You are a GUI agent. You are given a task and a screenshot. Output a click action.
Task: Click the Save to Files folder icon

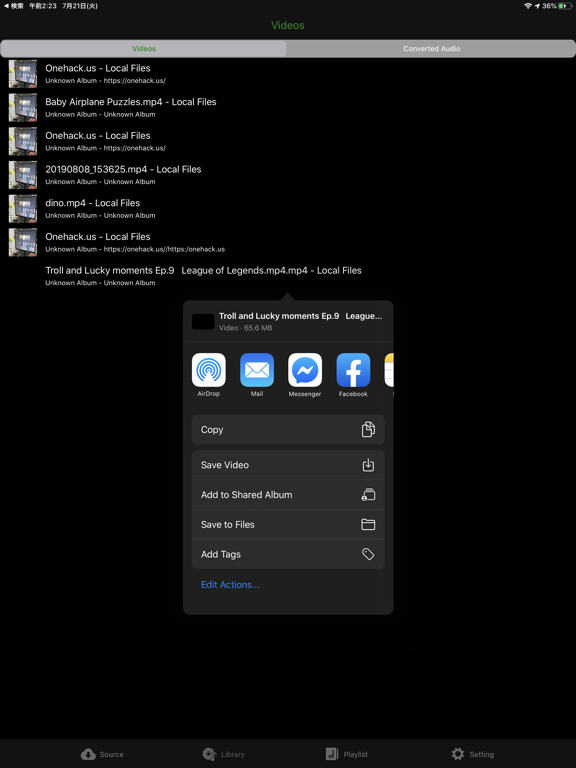(x=368, y=525)
